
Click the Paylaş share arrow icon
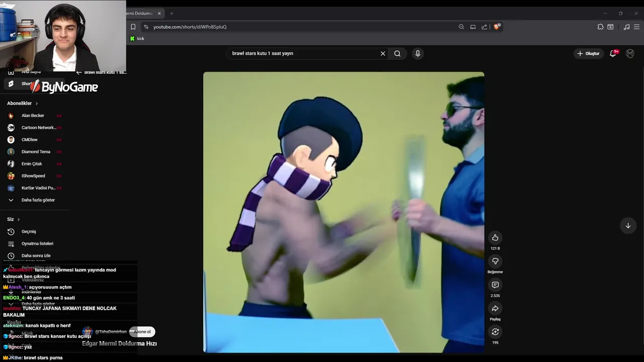click(x=495, y=308)
